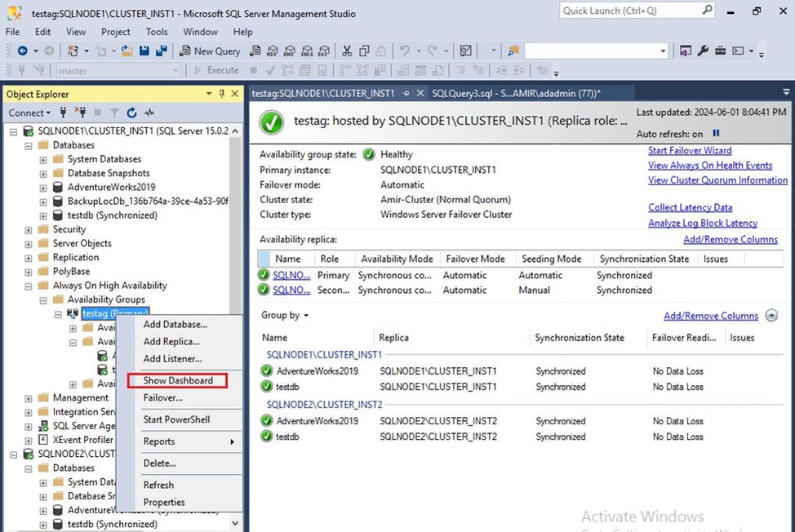Viewport: 795px width, 532px height.
Task: Click the Undo icon in the toolbar
Action: click(404, 51)
